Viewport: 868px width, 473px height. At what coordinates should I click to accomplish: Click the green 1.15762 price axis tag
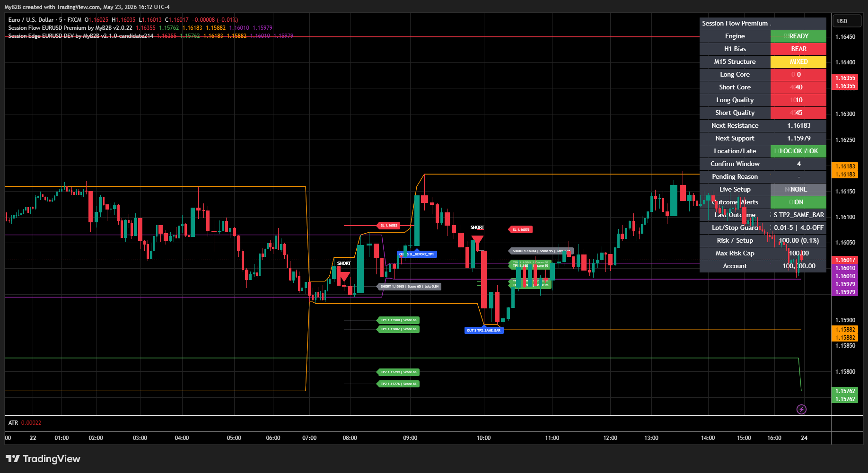click(845, 395)
